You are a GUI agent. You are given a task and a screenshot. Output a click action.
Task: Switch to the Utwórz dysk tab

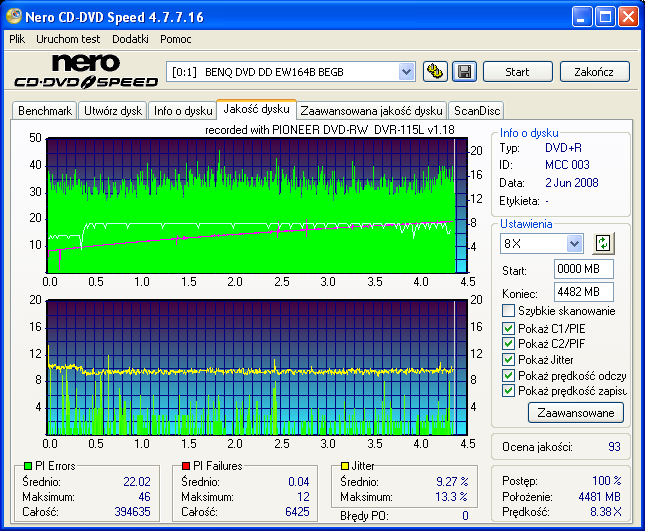[113, 111]
